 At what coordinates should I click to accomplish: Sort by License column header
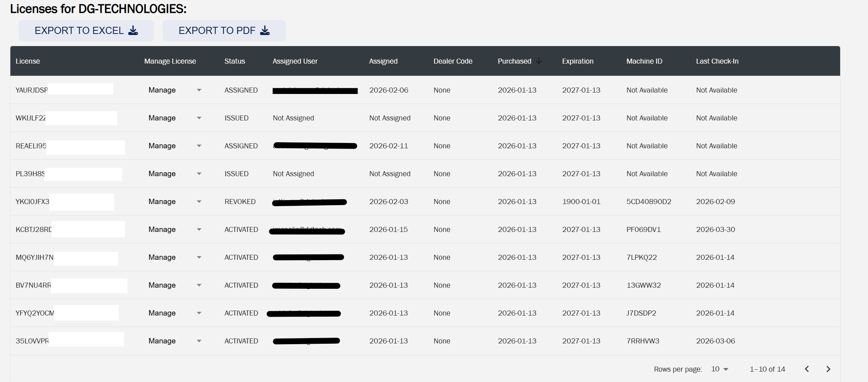pos(28,61)
